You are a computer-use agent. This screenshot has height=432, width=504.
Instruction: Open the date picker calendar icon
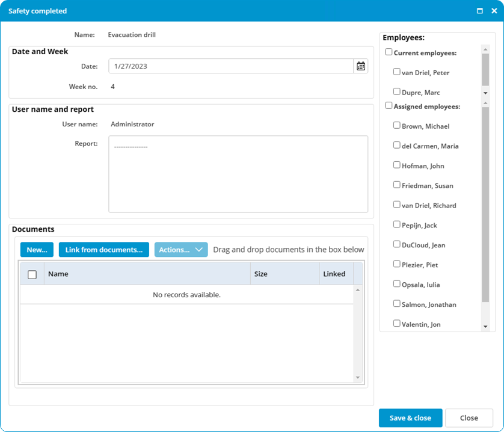[x=361, y=66]
